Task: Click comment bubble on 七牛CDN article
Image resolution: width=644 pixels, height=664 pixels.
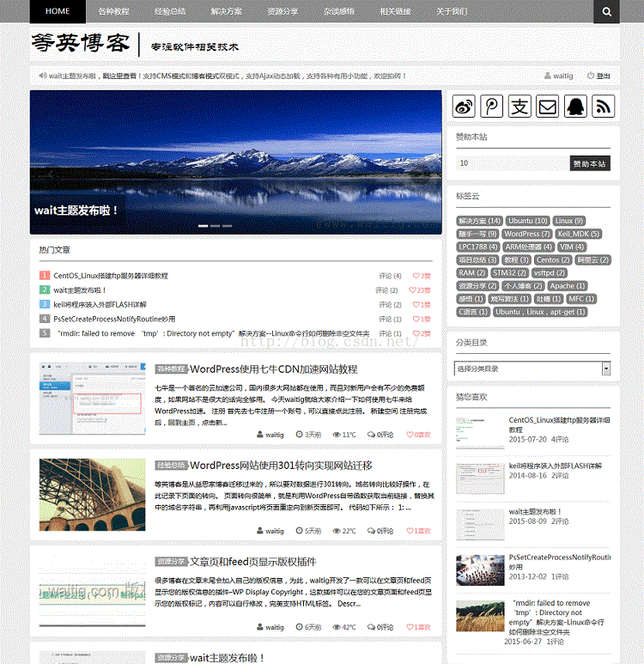Action: (371, 435)
